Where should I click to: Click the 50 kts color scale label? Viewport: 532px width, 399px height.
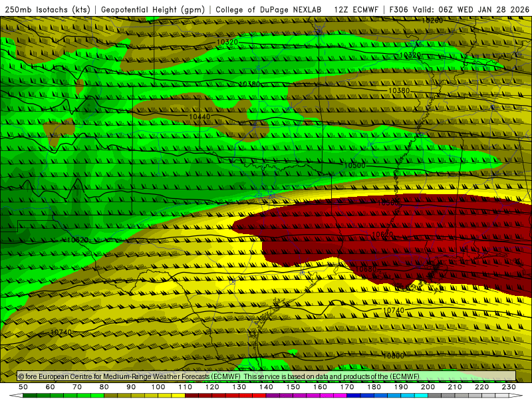(x=23, y=387)
